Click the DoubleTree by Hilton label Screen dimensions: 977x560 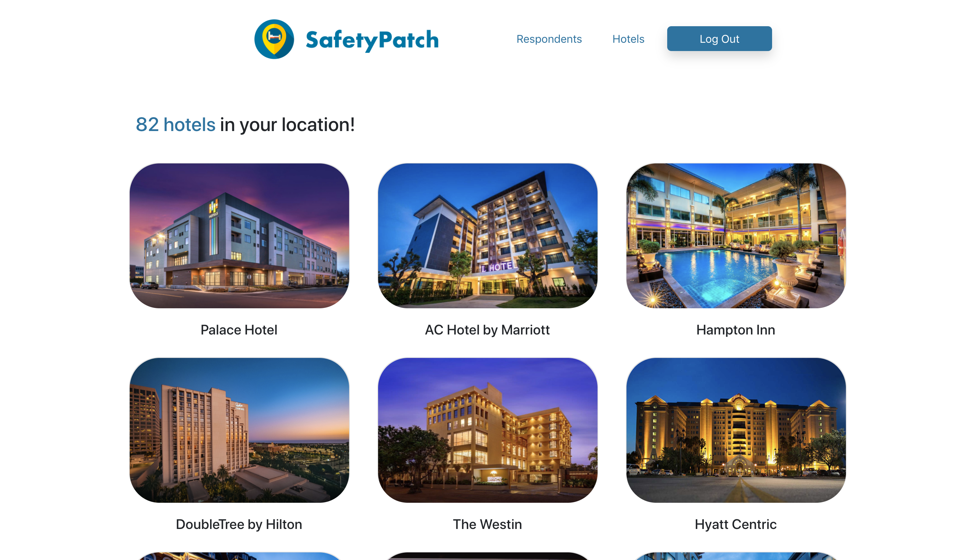(x=239, y=524)
